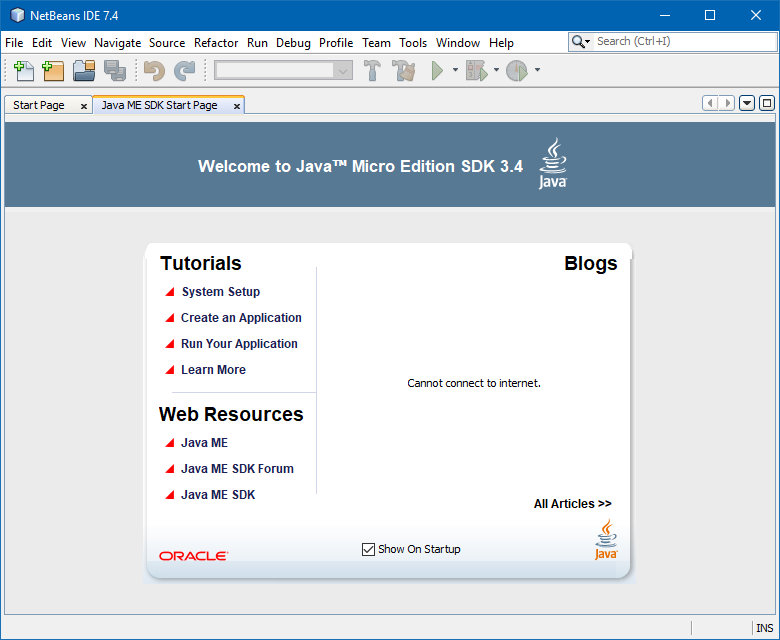Click the Redo arrow icon
Screen dimensions: 780x640
click(185, 71)
